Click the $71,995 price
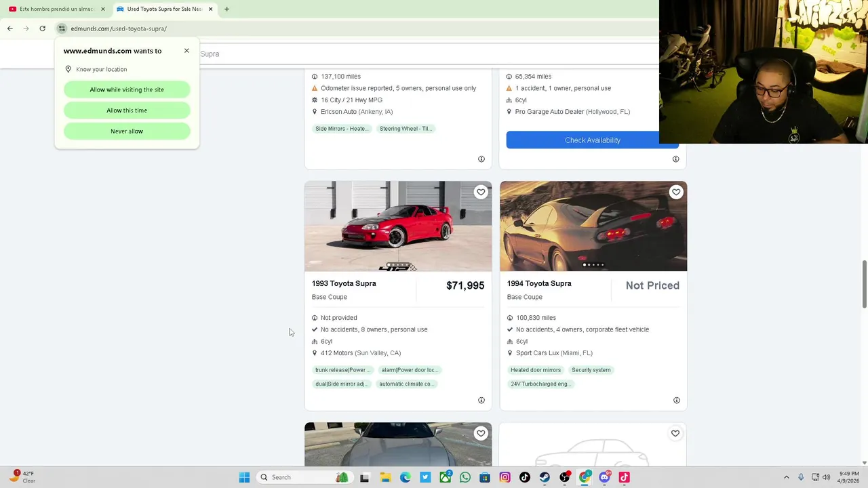The width and height of the screenshot is (868, 488). (x=465, y=285)
